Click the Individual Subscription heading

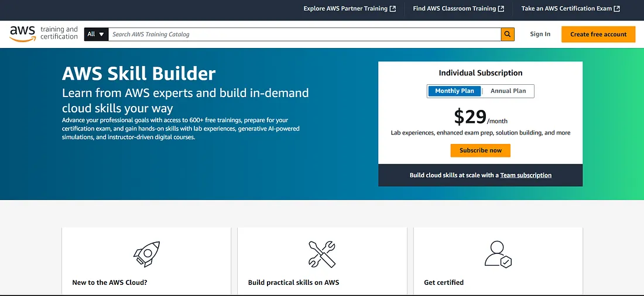pyautogui.click(x=481, y=73)
